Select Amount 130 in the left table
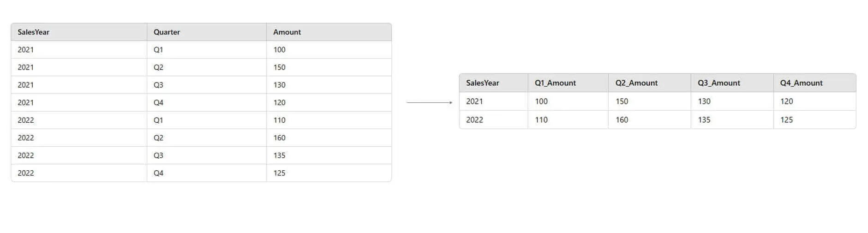This screenshot has height=233, width=868. (279, 85)
